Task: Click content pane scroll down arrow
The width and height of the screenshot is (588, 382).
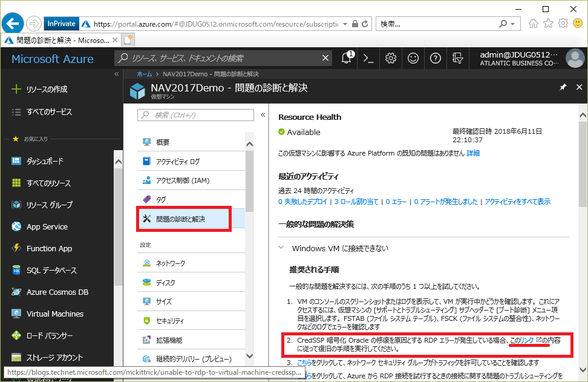Action: (583, 370)
